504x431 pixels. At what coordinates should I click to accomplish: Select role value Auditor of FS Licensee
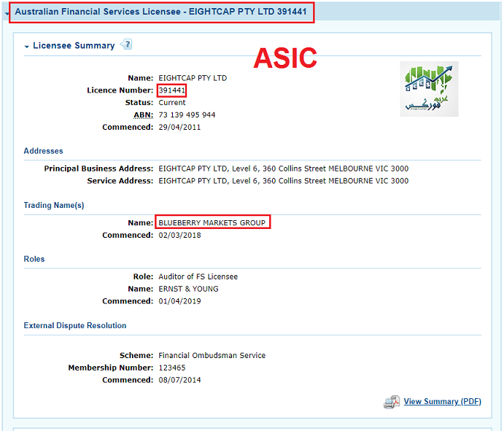[198, 276]
